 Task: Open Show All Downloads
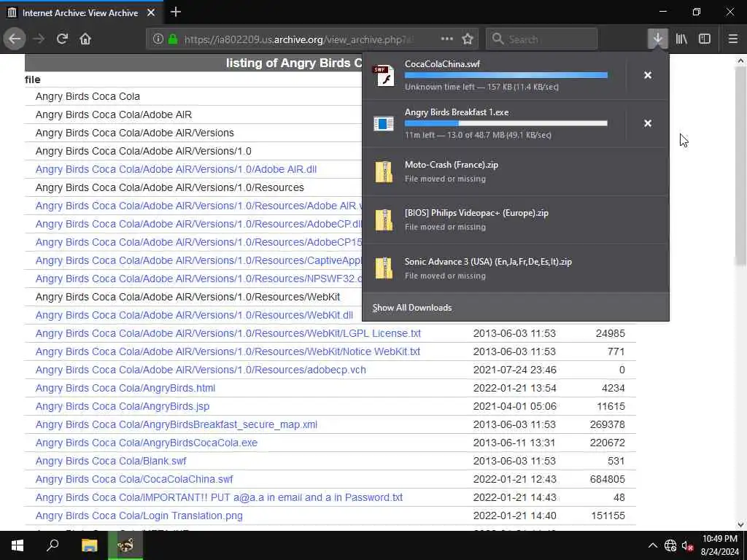(x=412, y=308)
